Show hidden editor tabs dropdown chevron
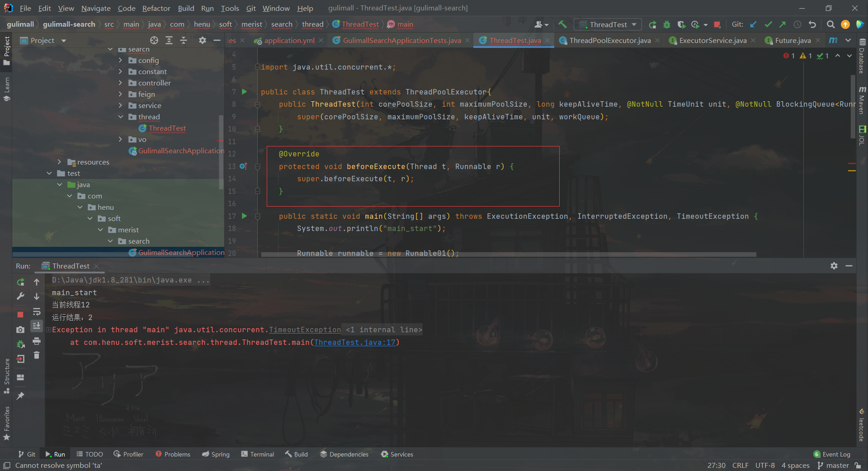Screen dimensions: 868x471 point(848,40)
